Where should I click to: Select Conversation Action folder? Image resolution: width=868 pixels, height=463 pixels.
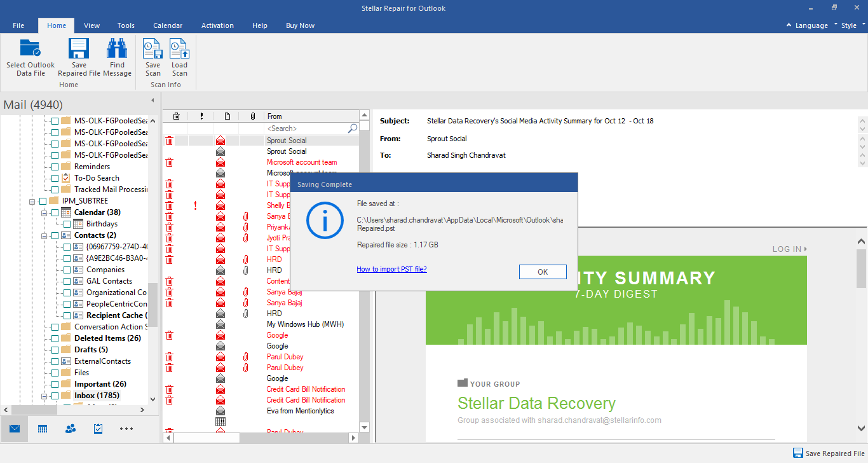(111, 327)
